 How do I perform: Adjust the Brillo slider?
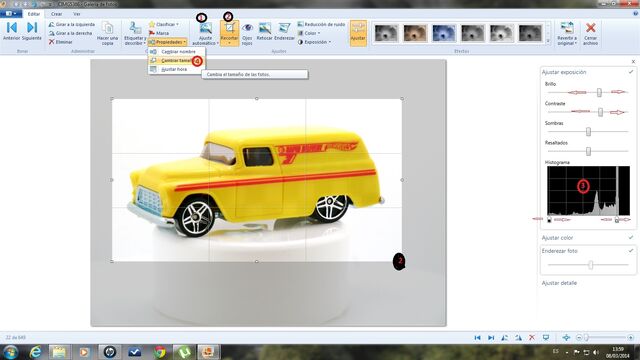599,92
